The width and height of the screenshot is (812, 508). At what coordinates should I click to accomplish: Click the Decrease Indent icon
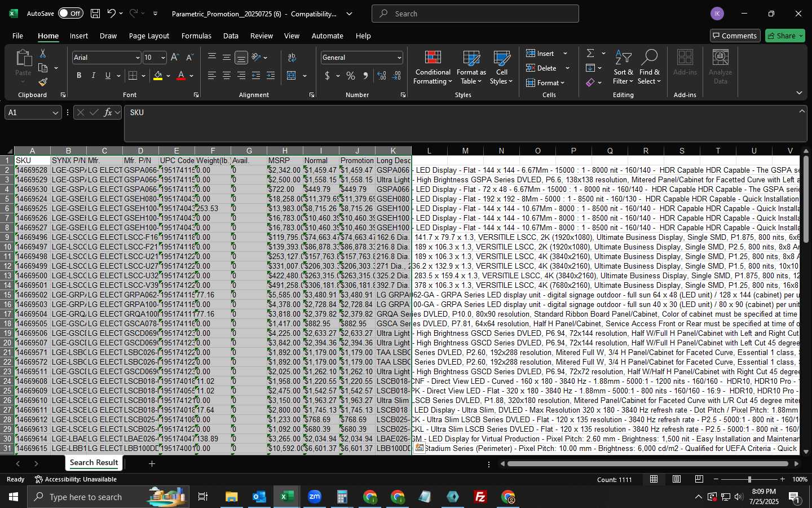click(x=256, y=76)
